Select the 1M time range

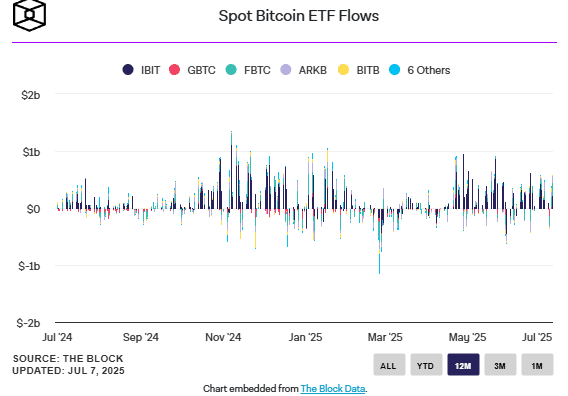pyautogui.click(x=537, y=365)
